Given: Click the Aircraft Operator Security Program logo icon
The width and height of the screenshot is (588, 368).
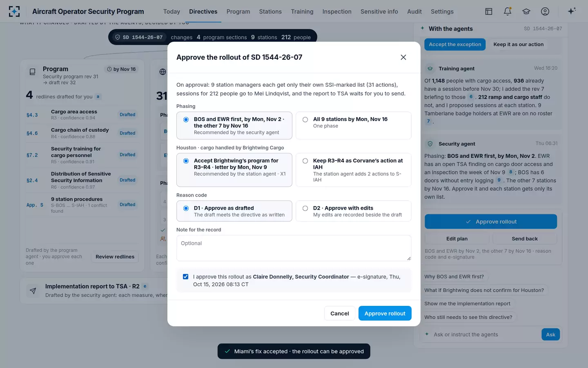Looking at the screenshot, I should click(14, 11).
